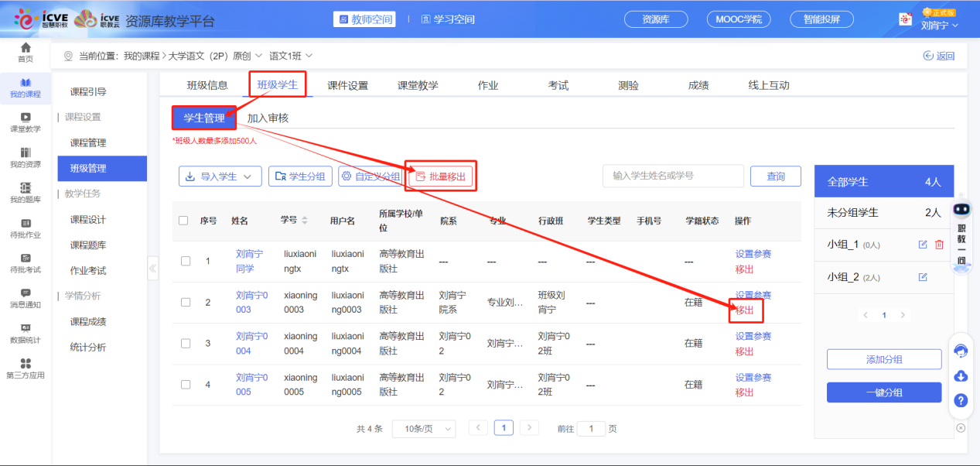Open 课堂教学 icon in left sidebar
980x466 pixels.
pos(26,118)
